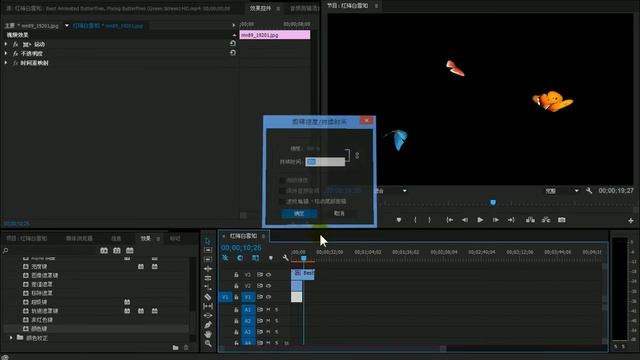Select the Razor tool
The image size is (640, 360).
tap(208, 297)
